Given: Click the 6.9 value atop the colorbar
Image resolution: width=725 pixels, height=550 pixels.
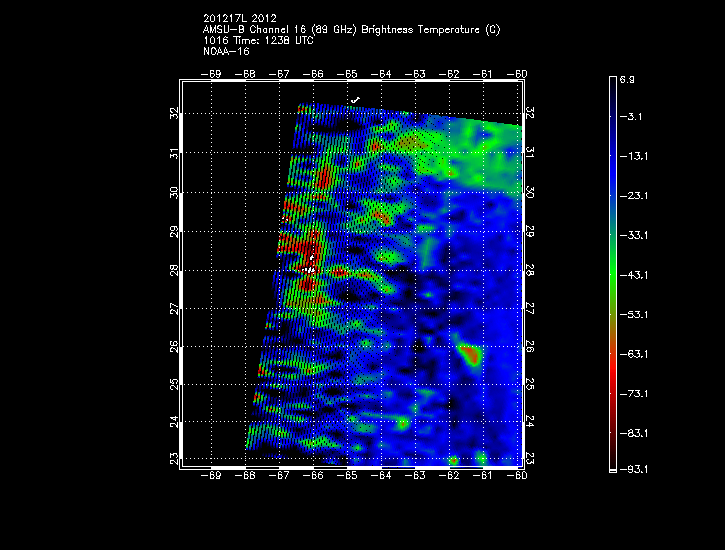Looking at the screenshot, I should click(x=629, y=78).
